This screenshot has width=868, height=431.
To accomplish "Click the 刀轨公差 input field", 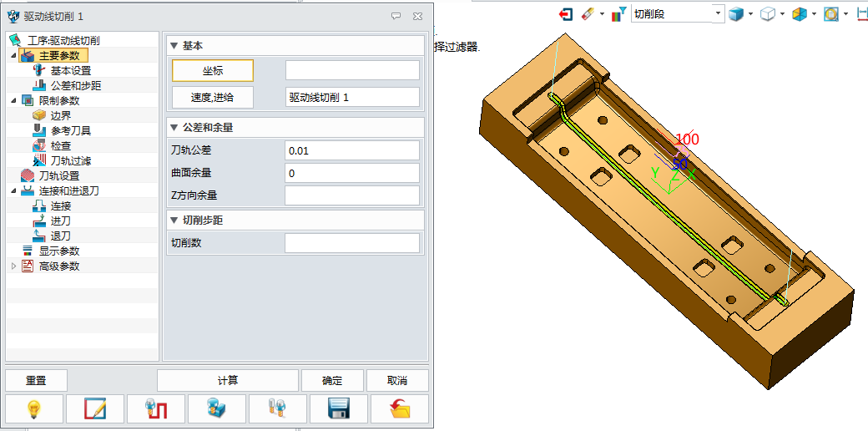I will point(351,150).
